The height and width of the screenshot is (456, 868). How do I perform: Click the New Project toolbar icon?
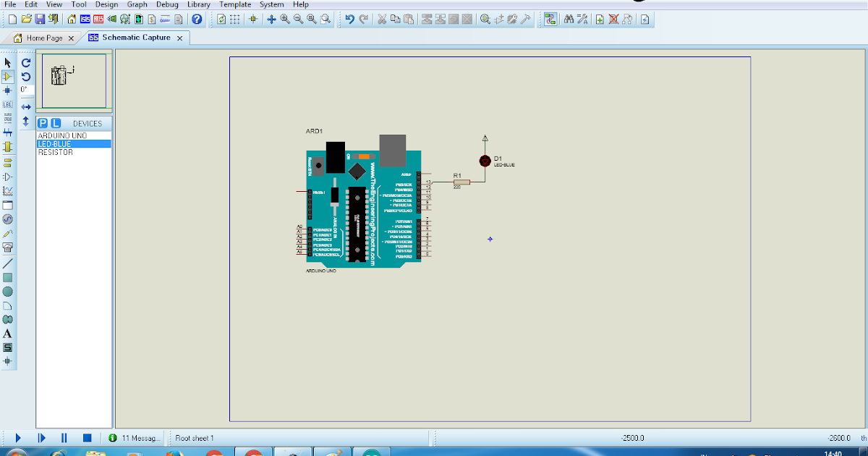[12, 20]
